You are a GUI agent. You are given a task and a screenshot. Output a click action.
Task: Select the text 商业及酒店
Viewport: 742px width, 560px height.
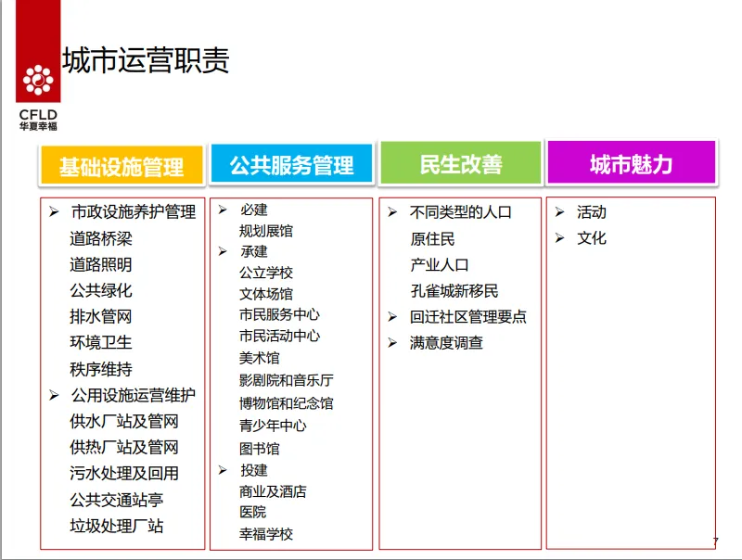273,492
